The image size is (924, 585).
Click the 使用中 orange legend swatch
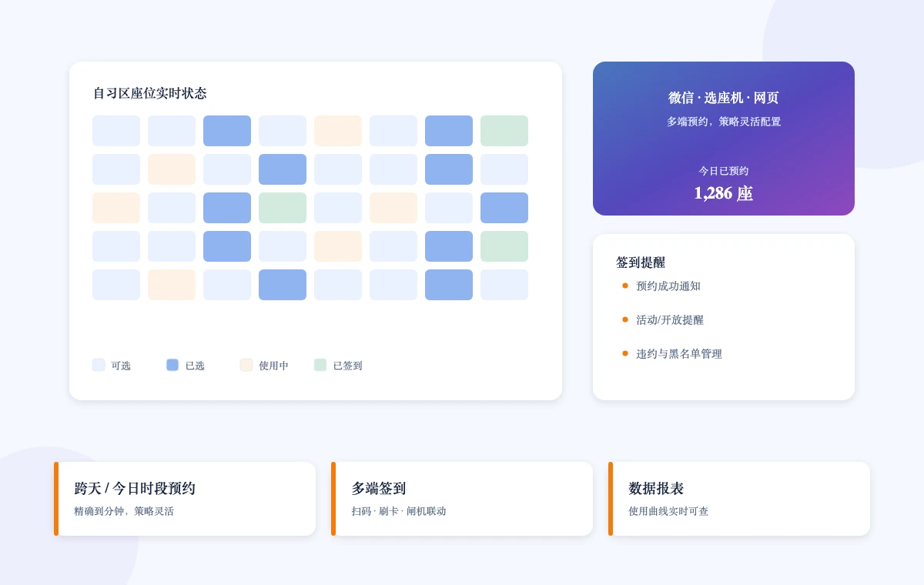tap(246, 365)
